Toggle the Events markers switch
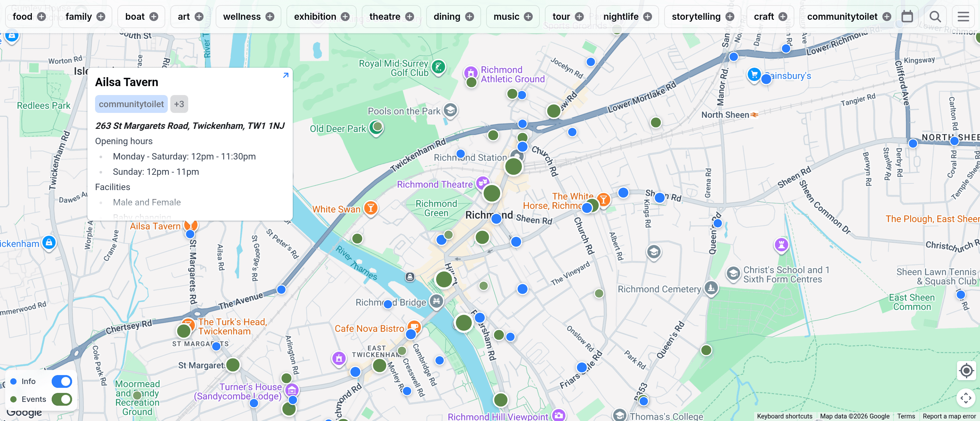This screenshot has width=980, height=421. coord(62,399)
